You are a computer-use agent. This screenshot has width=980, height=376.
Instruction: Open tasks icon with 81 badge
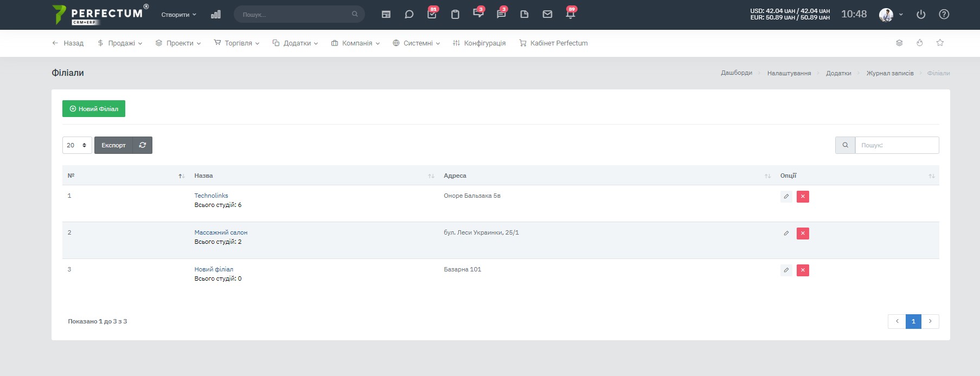click(x=432, y=14)
